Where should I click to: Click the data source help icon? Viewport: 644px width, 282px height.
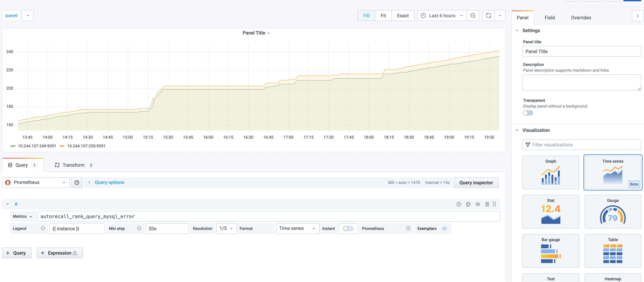coord(77,182)
